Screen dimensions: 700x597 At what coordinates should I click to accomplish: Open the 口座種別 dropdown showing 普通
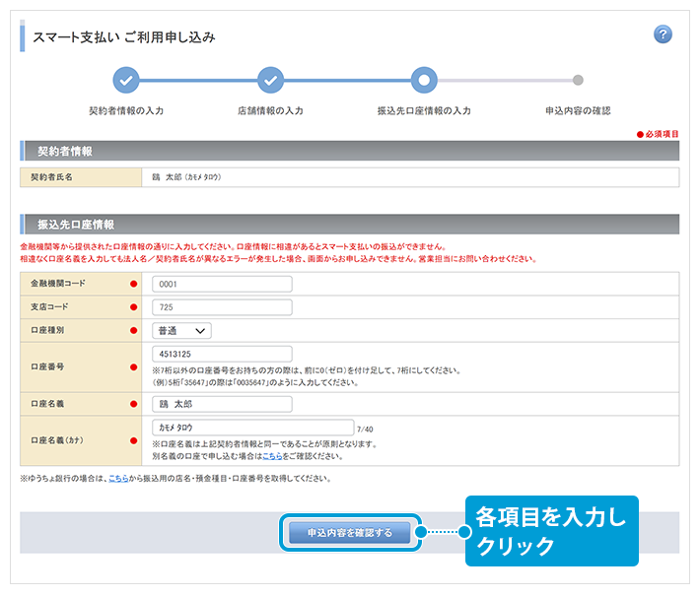tap(181, 331)
